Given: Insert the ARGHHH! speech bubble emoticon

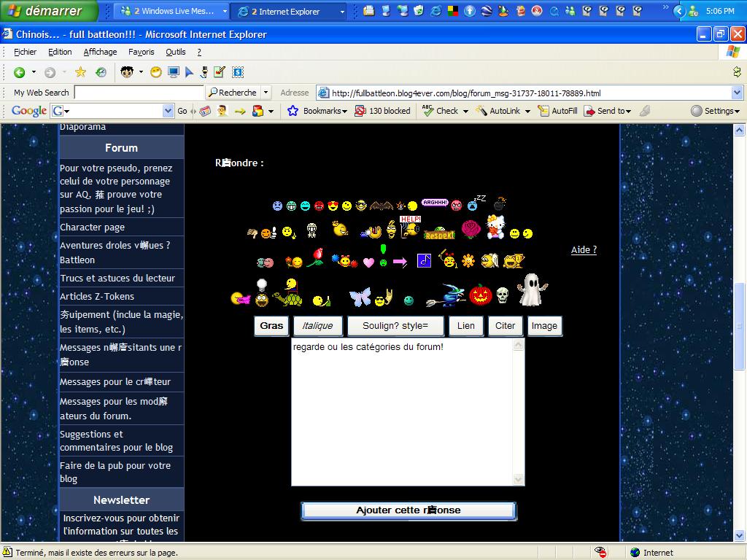Looking at the screenshot, I should [x=435, y=203].
